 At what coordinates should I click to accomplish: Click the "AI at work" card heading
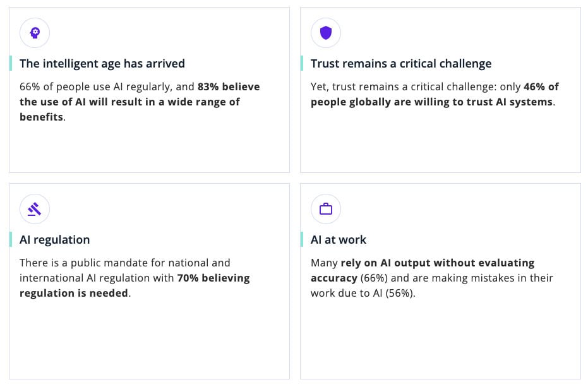click(339, 239)
